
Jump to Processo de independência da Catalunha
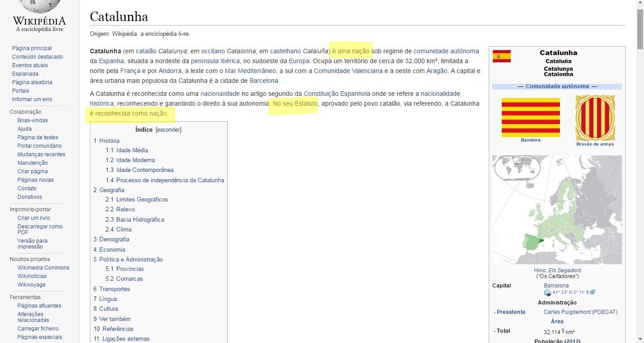click(x=170, y=180)
